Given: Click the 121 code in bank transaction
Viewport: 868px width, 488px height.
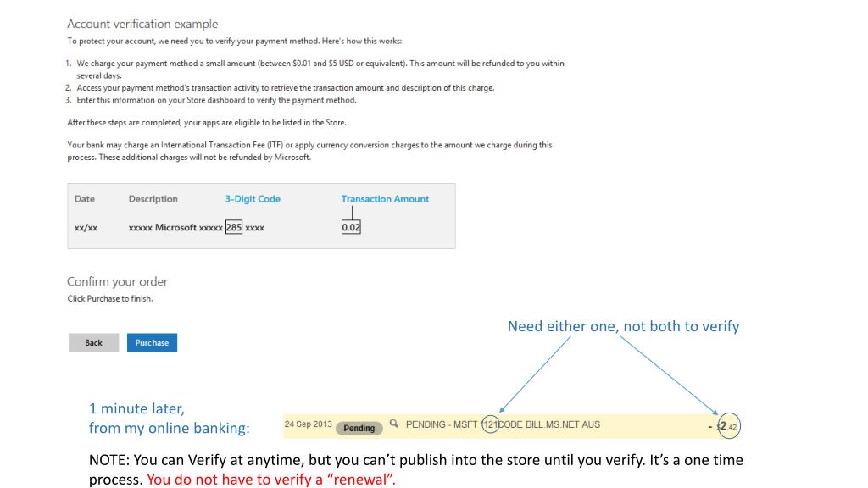Looking at the screenshot, I should click(491, 424).
